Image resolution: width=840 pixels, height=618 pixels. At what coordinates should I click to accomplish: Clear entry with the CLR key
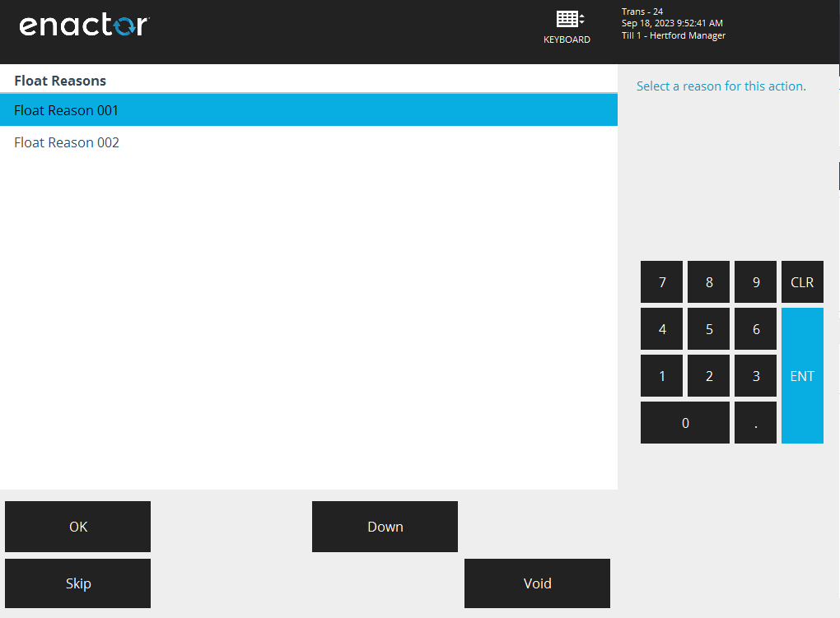[x=802, y=281]
